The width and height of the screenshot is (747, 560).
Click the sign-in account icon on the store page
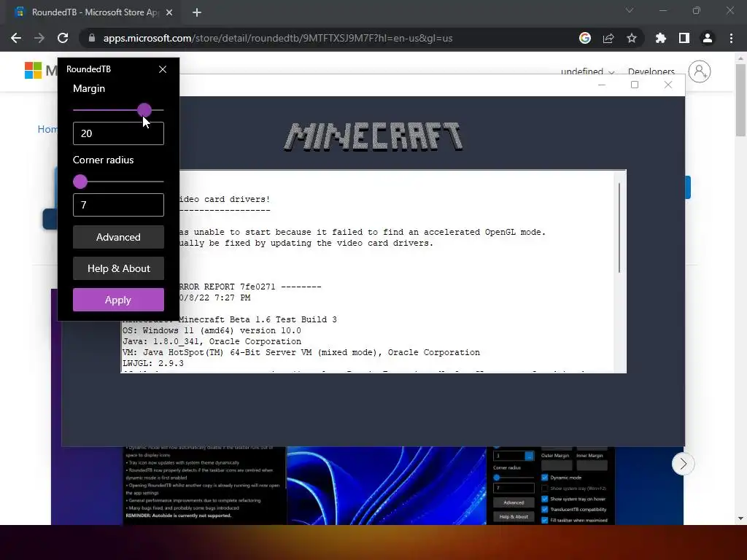tap(700, 71)
